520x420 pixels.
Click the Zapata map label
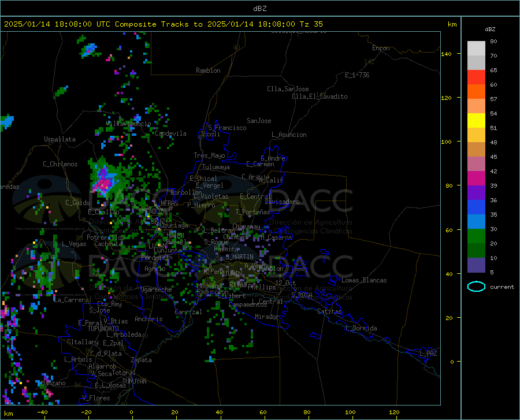pos(142,360)
